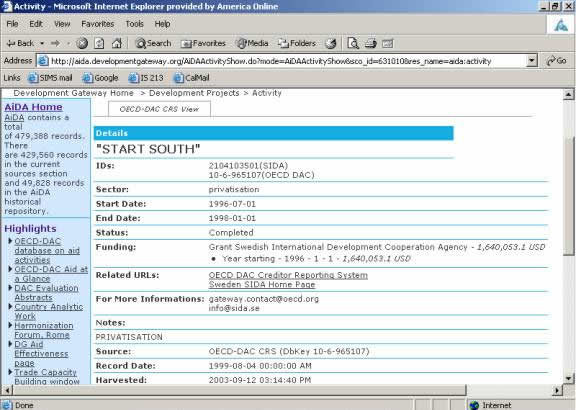
Task: Open the Edit menu
Action: 36,24
